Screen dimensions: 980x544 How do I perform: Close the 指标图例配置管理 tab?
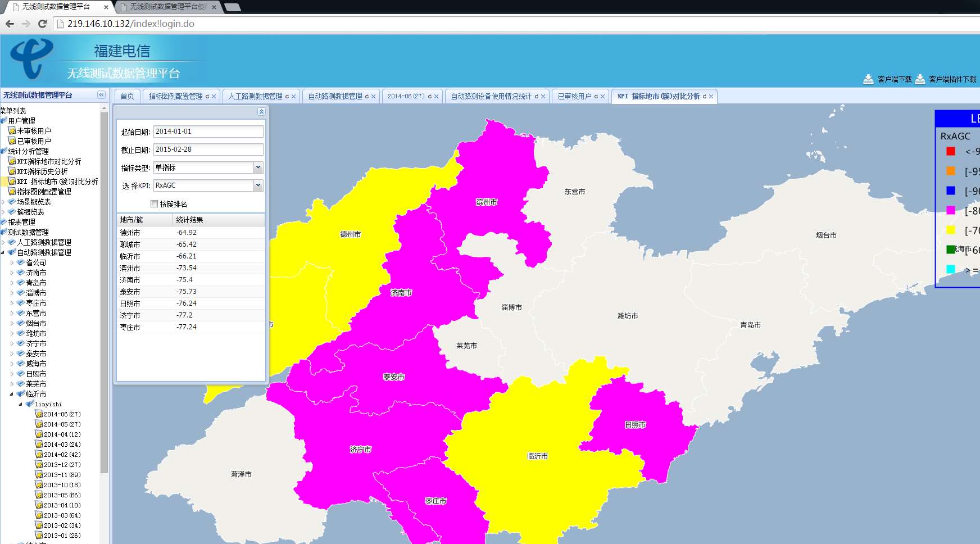(x=214, y=97)
